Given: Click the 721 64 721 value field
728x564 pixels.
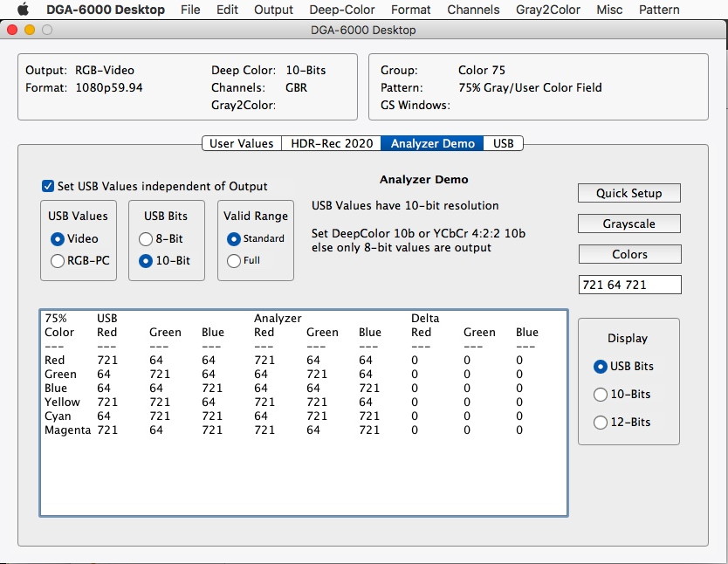Looking at the screenshot, I should pos(628,285).
